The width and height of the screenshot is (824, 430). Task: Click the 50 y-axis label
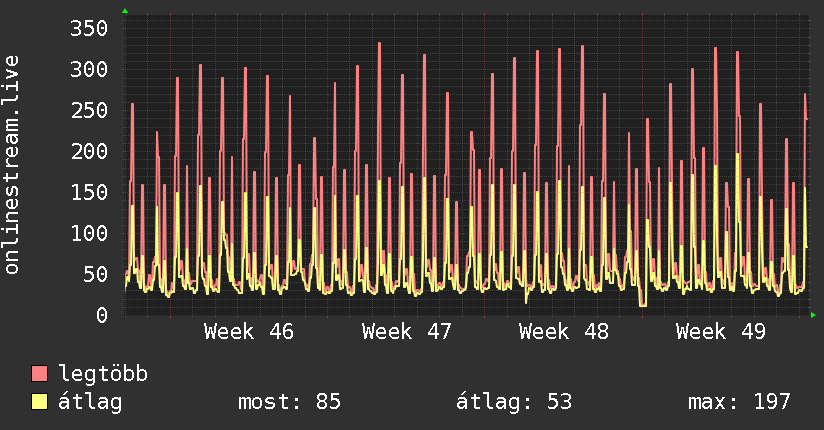tap(95, 274)
